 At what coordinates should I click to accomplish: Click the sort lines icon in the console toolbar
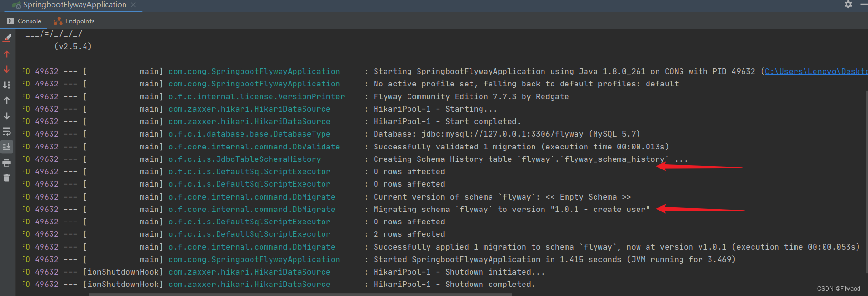(7, 85)
